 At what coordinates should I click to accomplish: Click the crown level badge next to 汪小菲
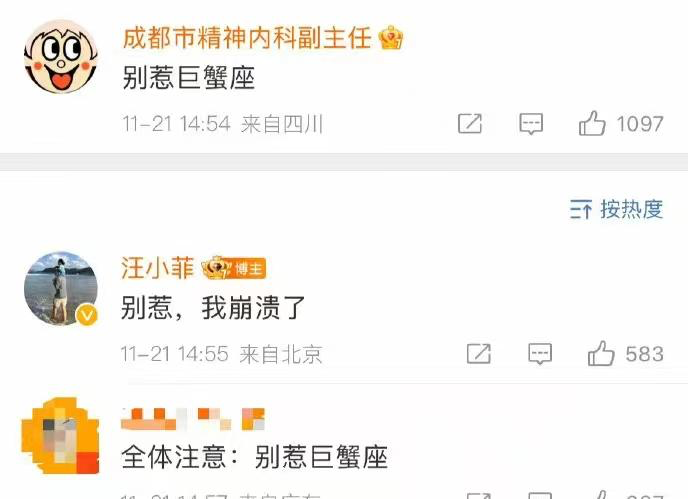click(x=216, y=268)
